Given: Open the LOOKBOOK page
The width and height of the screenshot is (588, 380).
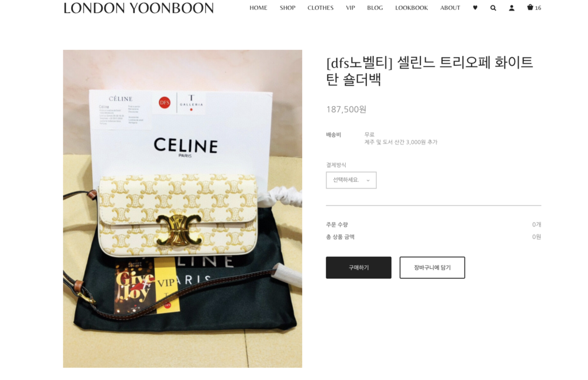Looking at the screenshot, I should pyautogui.click(x=412, y=8).
